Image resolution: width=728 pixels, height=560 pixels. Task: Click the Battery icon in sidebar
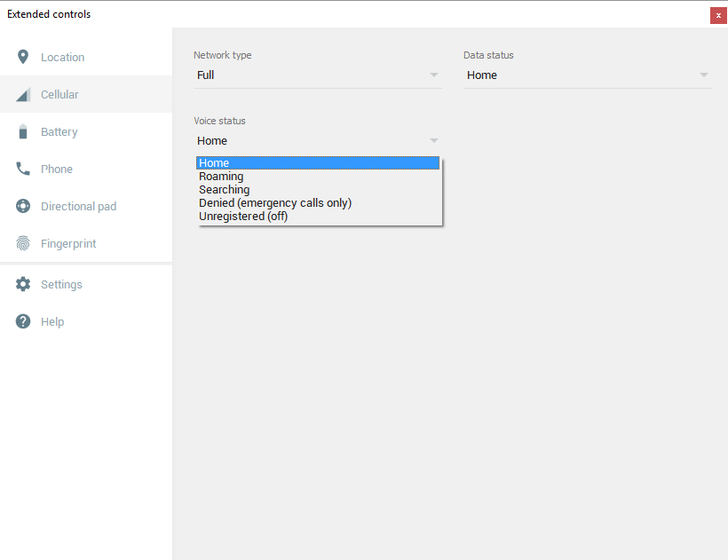(23, 132)
